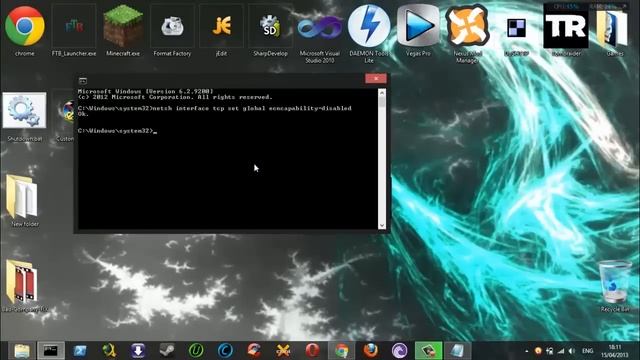This screenshot has height=360, width=640.
Task: Open the Tomb Raider TR desktop icon
Action: click(566, 28)
